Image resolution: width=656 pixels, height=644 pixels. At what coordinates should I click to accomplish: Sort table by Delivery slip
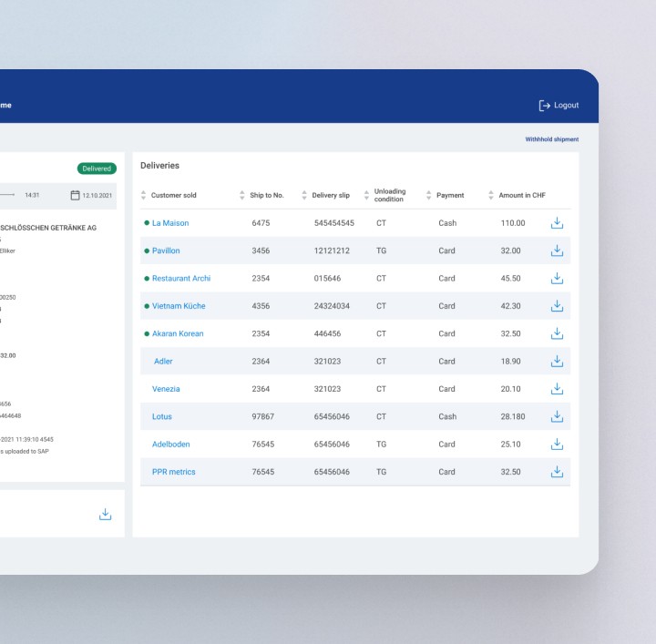tap(304, 195)
